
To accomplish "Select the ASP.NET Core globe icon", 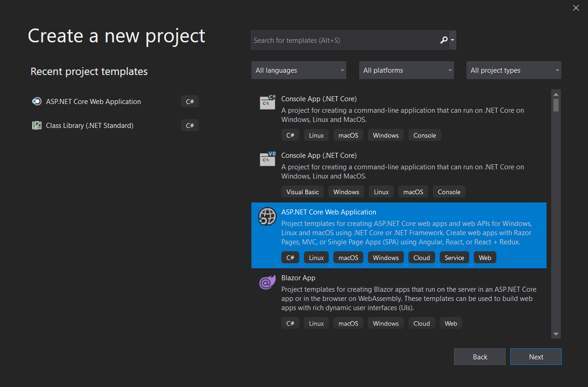I will 267,215.
